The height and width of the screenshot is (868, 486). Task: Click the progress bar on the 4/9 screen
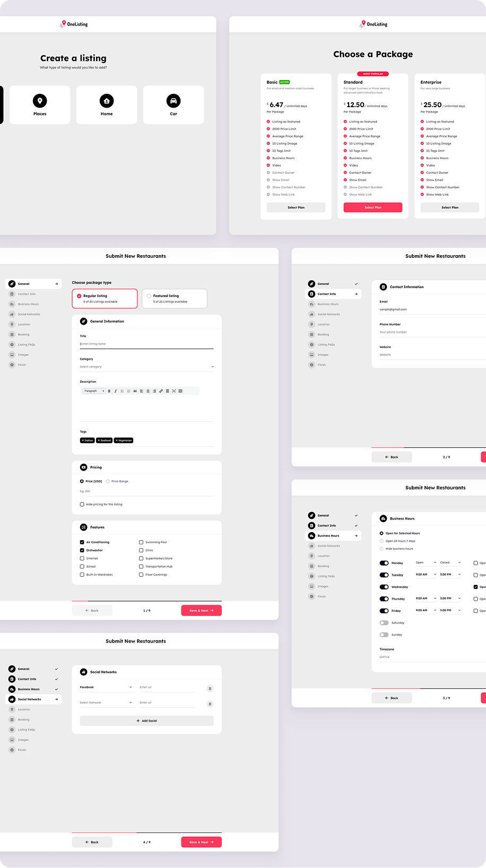click(147, 832)
